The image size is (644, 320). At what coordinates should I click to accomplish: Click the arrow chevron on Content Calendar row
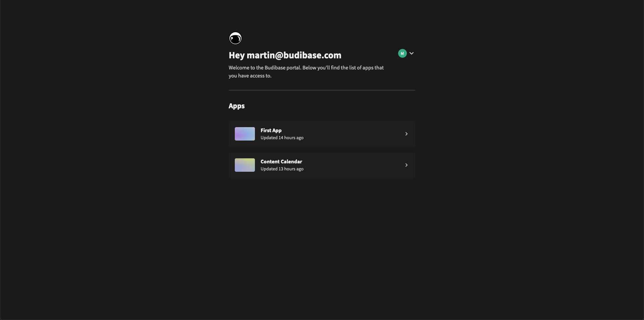coord(406,165)
